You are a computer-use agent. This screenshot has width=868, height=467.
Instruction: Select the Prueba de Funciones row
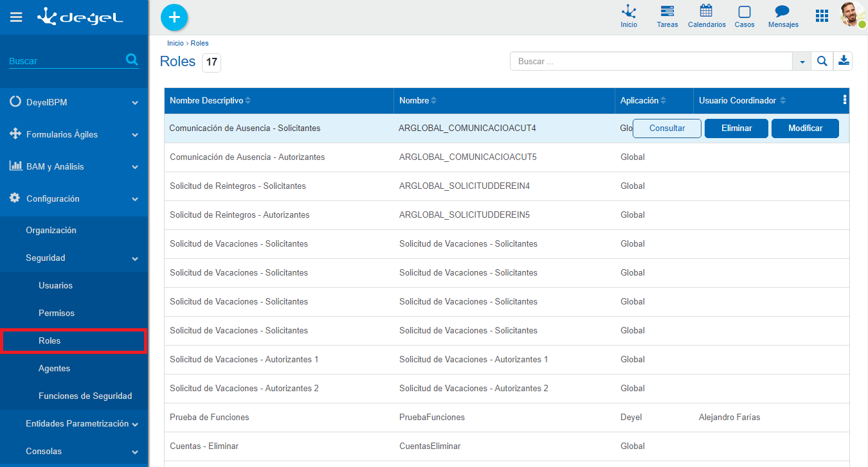[507, 418]
